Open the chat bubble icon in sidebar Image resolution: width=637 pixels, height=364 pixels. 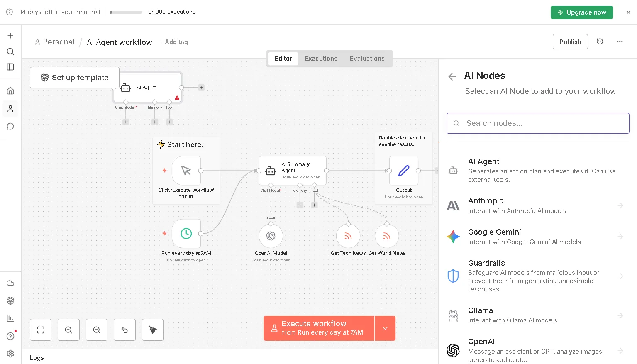(10, 126)
